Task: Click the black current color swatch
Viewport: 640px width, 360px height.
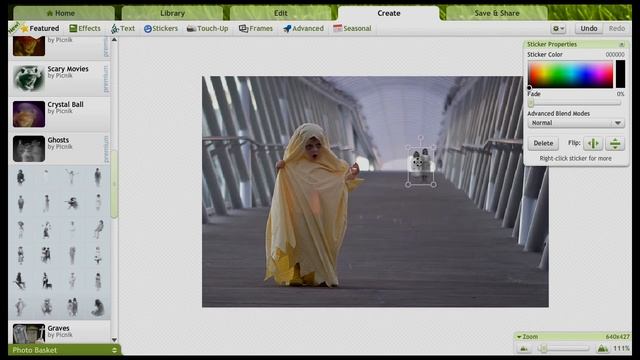Action: (x=620, y=74)
